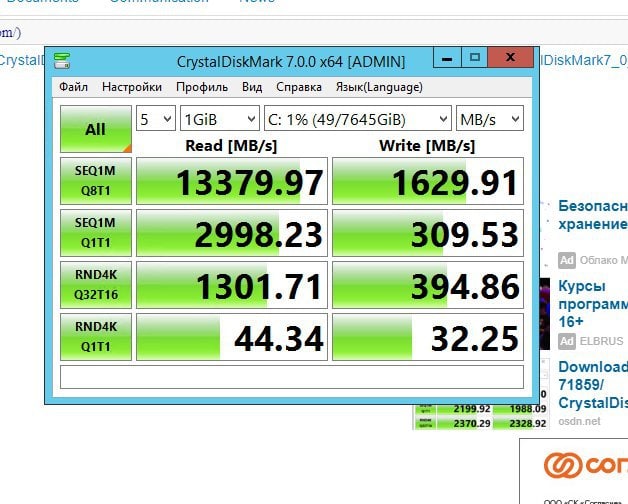Screen dimensions: 628x504
Task: Start the RND4K Q32T16 test
Action: click(96, 285)
